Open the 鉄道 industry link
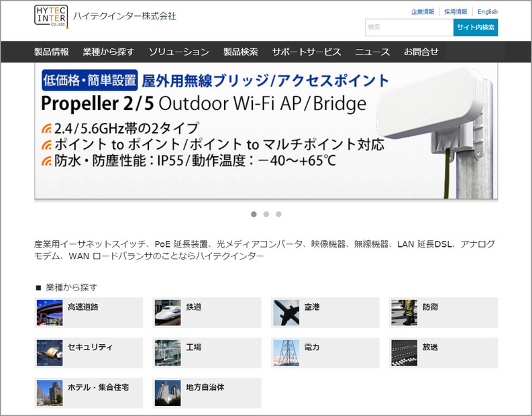The width and height of the screenshot is (532, 416). coord(194,307)
